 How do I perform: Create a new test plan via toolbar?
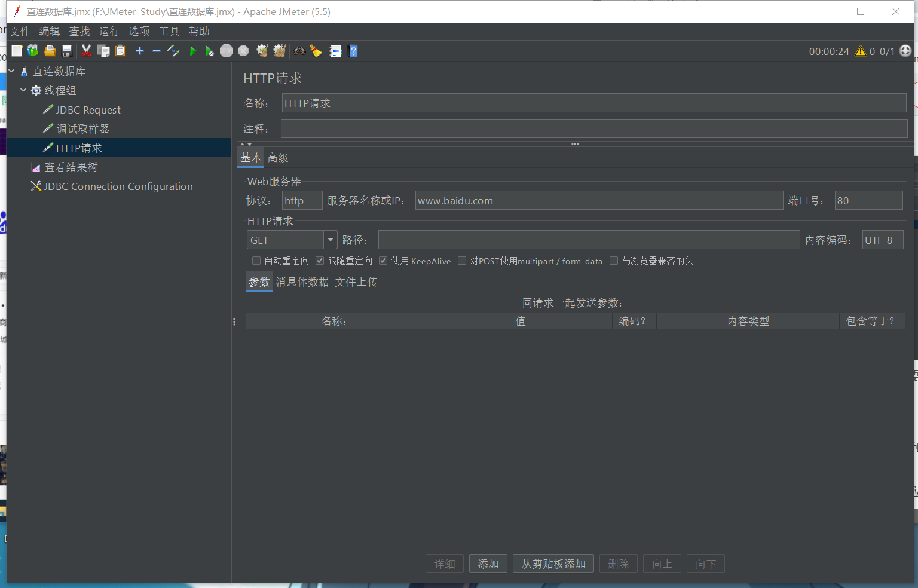pos(17,51)
